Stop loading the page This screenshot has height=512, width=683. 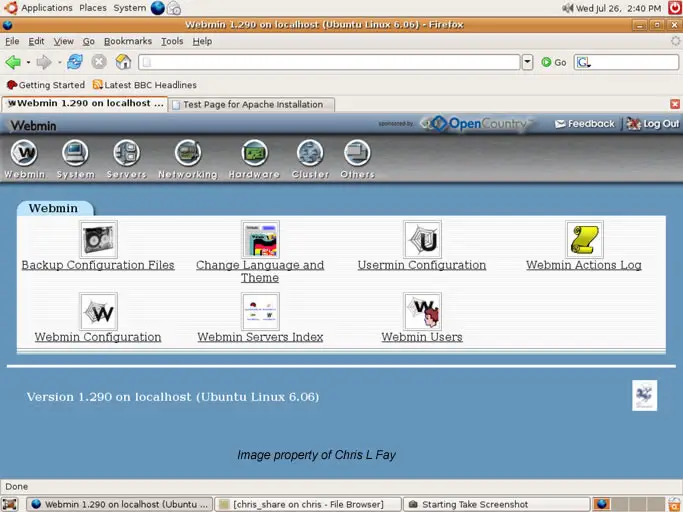(x=99, y=62)
